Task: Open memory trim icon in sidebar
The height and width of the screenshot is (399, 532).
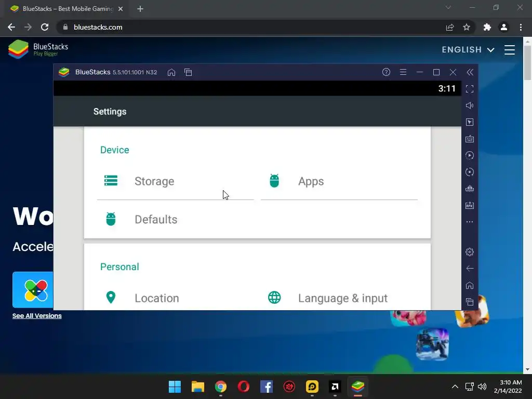Action: (470, 189)
